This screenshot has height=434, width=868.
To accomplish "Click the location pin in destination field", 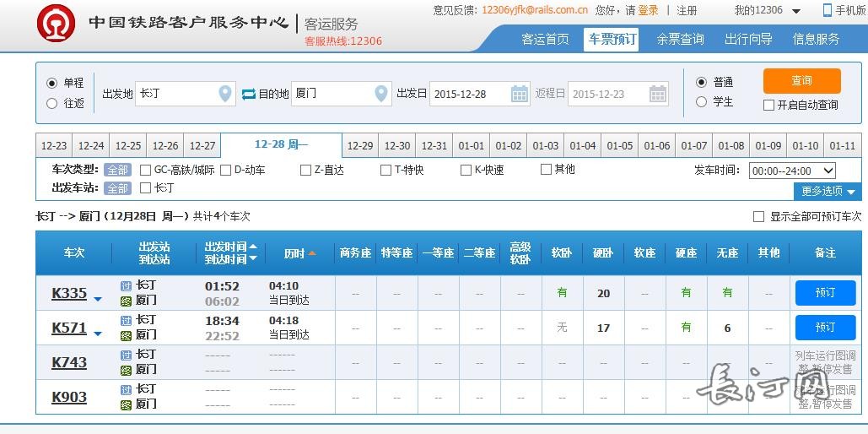I will 381,94.
